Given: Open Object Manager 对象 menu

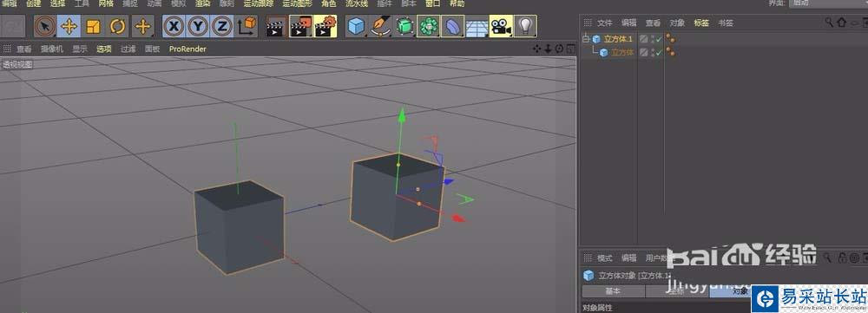Looking at the screenshot, I should [x=677, y=23].
